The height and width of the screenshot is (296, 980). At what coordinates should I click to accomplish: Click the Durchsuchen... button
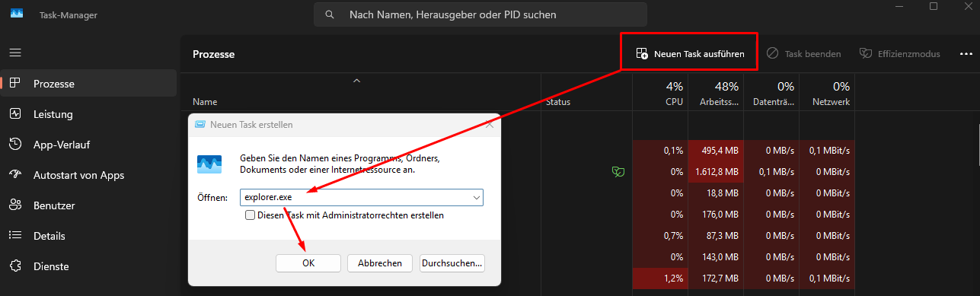point(452,263)
